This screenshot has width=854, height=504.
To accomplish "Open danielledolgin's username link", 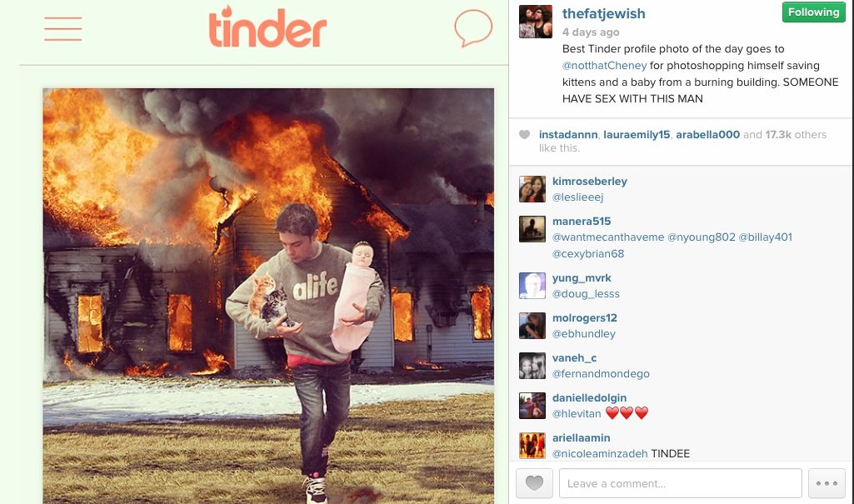I will 589,398.
